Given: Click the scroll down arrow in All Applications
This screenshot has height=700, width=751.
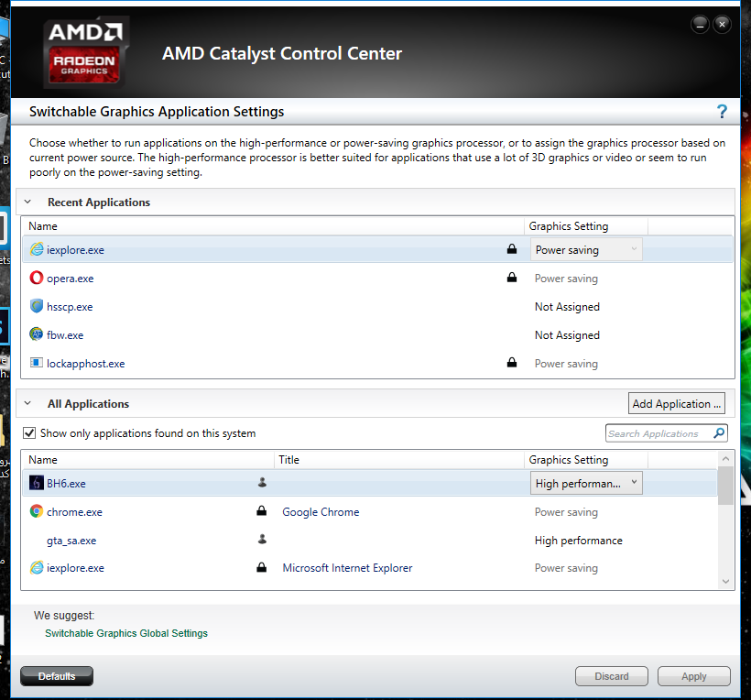Looking at the screenshot, I should coord(725,581).
